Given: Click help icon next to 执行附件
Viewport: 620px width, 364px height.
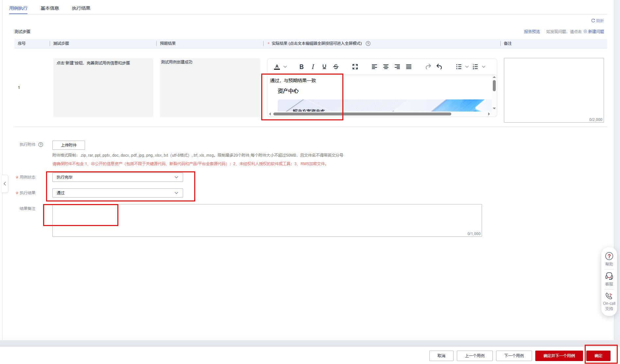Looking at the screenshot, I should [x=41, y=145].
